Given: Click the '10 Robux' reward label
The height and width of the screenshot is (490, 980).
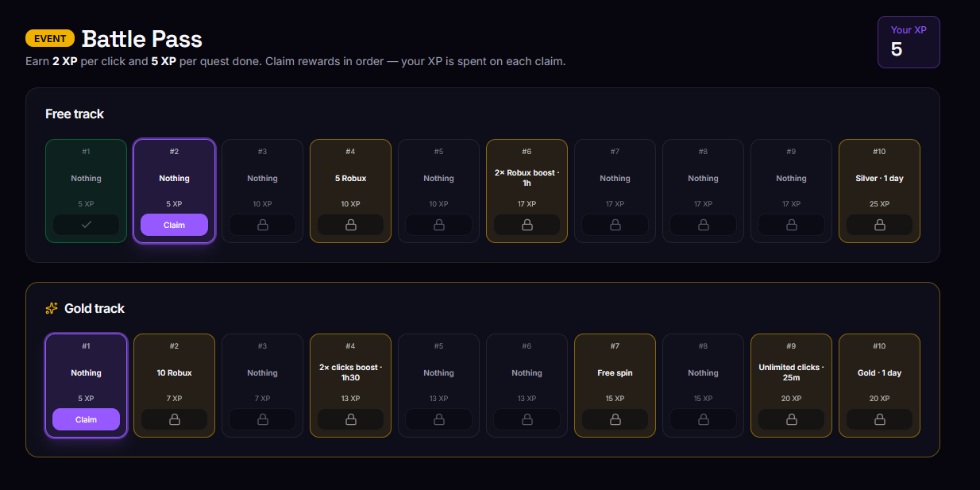Looking at the screenshot, I should [x=174, y=373].
